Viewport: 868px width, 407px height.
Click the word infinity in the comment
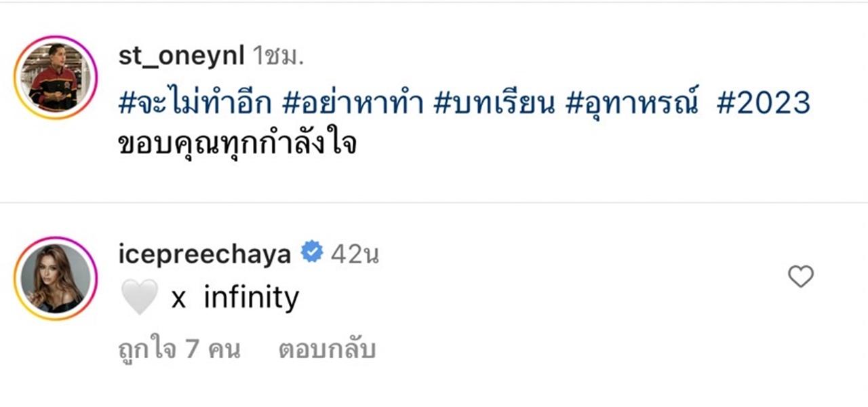pos(251,298)
